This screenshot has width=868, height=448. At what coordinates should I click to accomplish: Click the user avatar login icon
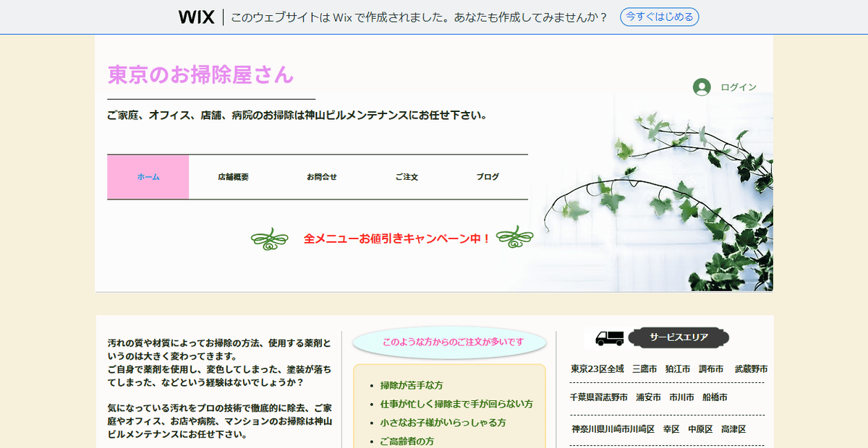point(702,87)
